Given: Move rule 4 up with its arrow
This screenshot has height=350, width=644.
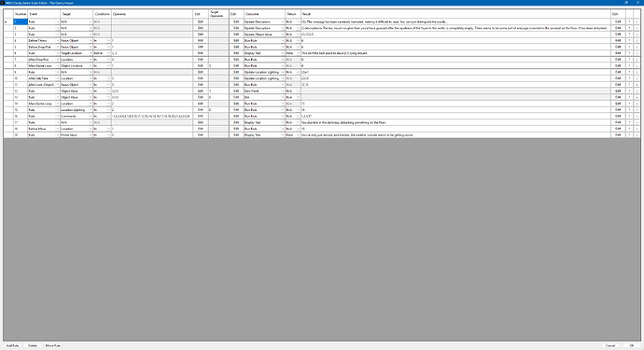Looking at the screenshot, I should [629, 41].
